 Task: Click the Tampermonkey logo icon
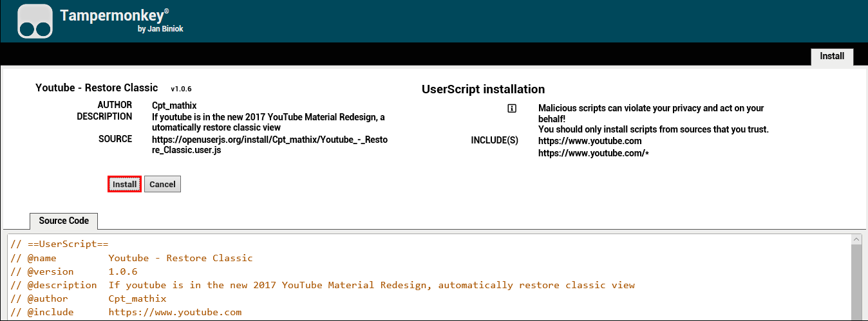coord(35,21)
